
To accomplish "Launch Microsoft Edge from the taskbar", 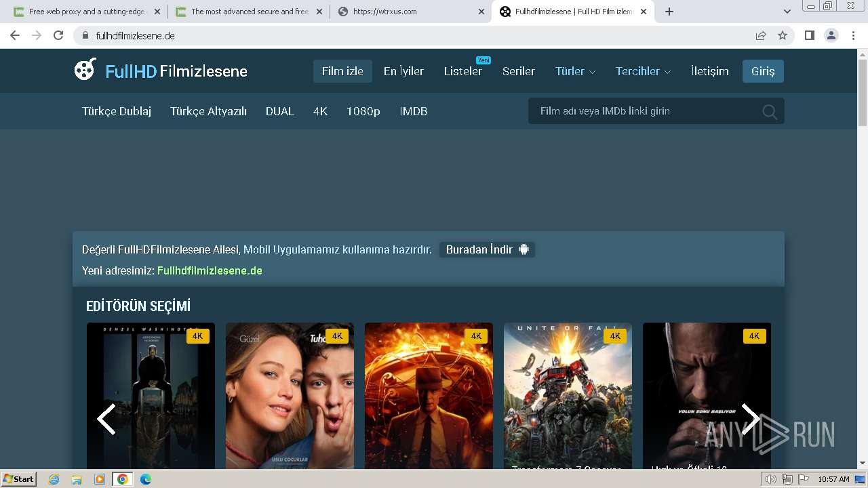I will click(146, 479).
